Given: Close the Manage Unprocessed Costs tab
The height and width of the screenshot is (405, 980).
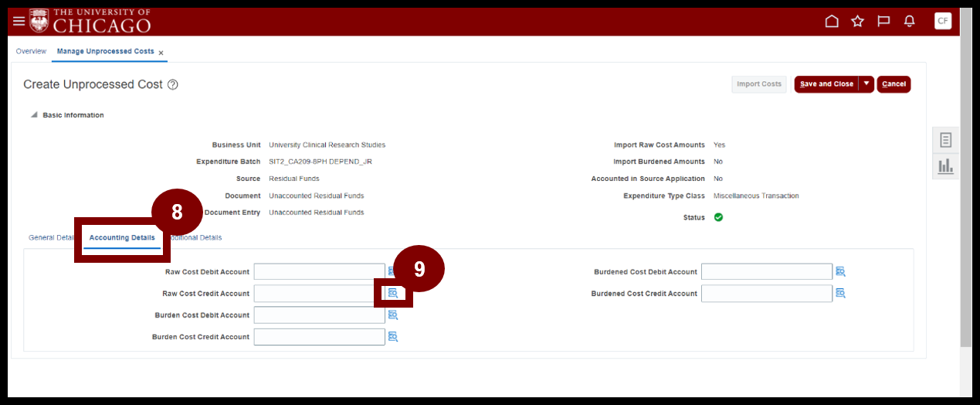Looking at the screenshot, I should 161,53.
